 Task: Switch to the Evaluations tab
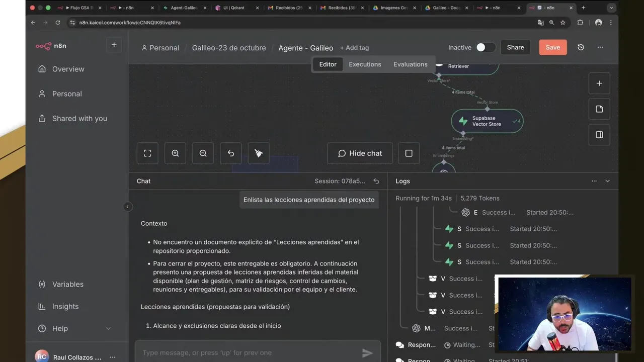(x=410, y=64)
